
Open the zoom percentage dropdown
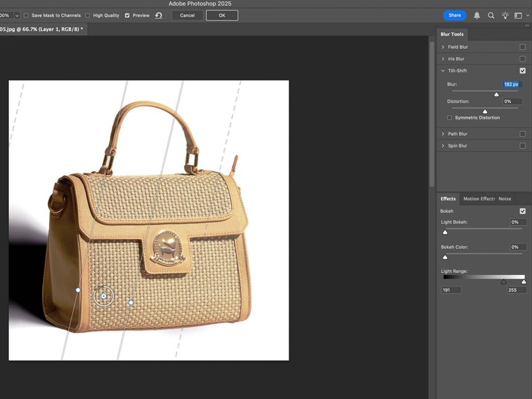pos(17,16)
